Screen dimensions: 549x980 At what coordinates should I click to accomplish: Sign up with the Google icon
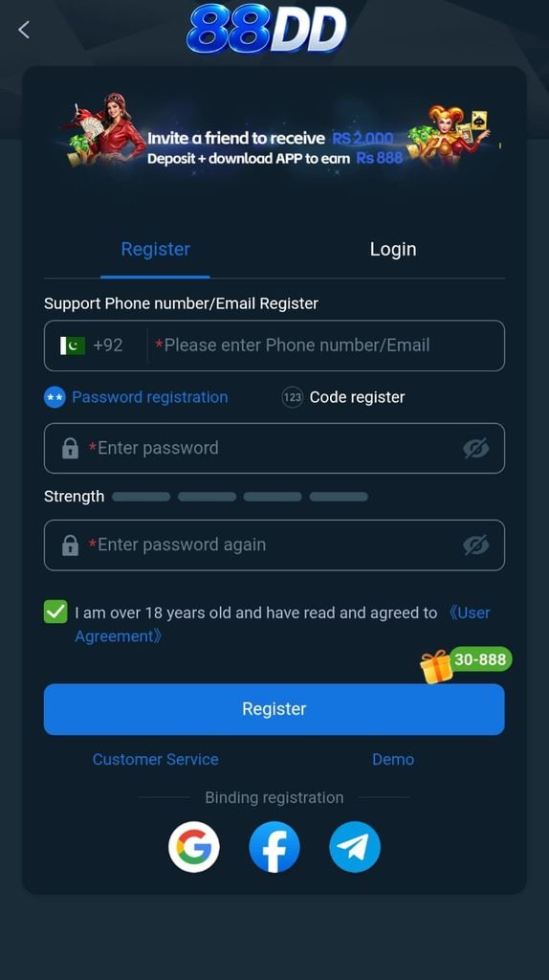pyautogui.click(x=193, y=847)
